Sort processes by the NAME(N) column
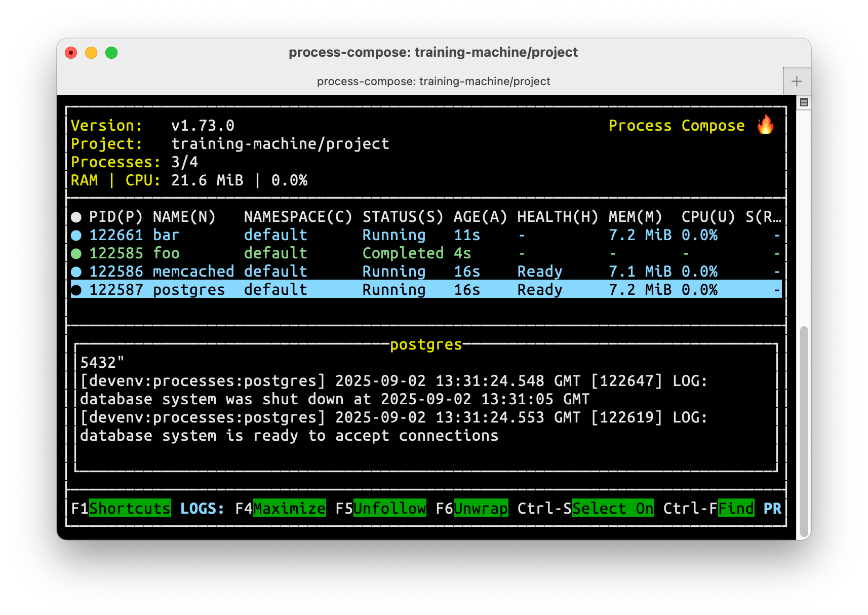The height and width of the screenshot is (615, 868). [184, 217]
